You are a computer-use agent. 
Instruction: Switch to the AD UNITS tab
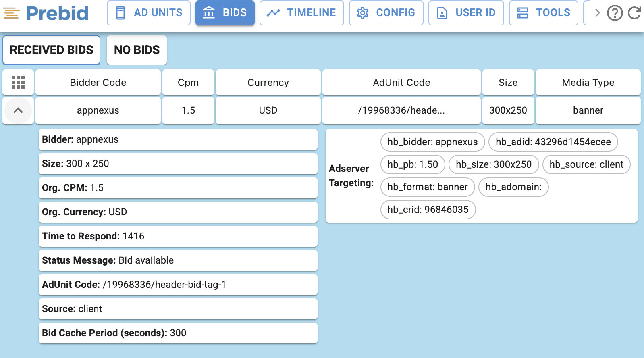click(149, 13)
